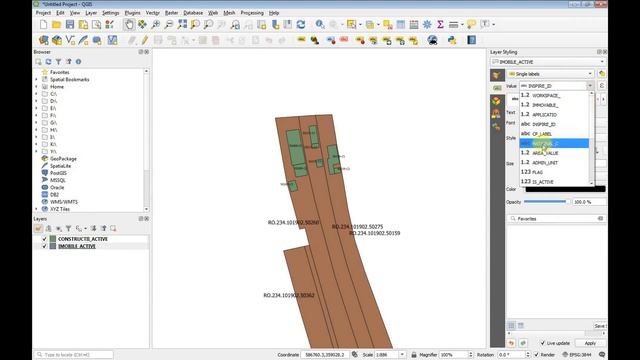Collapse the Value field dropdown arrow
The image size is (640, 360).
[590, 86]
